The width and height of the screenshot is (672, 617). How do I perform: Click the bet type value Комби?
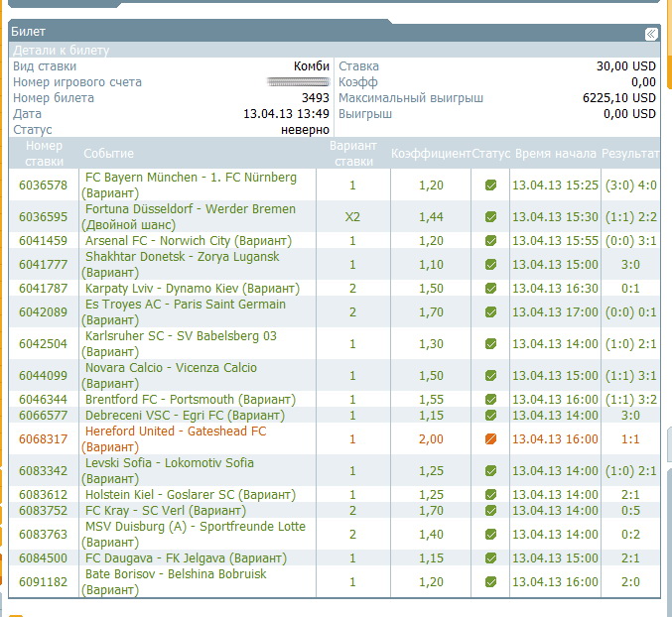(x=312, y=65)
